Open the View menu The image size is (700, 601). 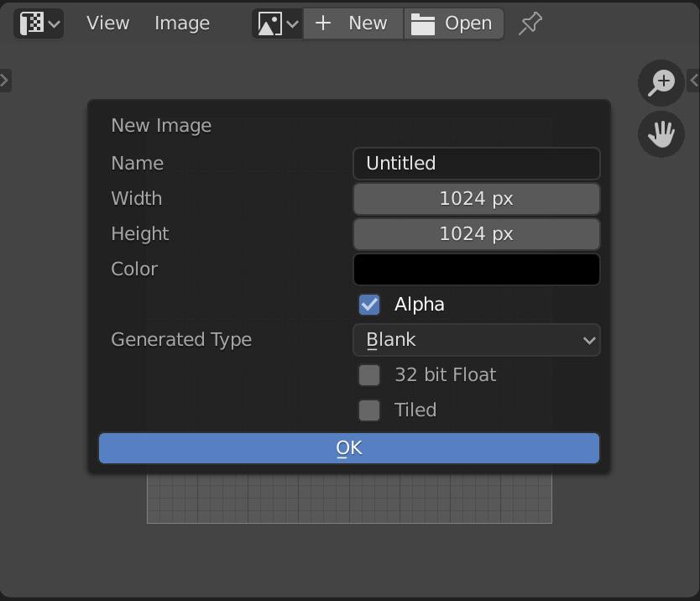(x=108, y=24)
